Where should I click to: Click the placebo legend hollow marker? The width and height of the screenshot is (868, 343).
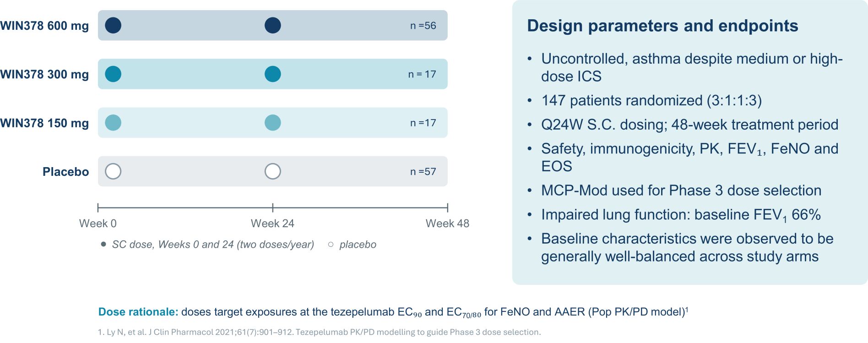pos(331,245)
